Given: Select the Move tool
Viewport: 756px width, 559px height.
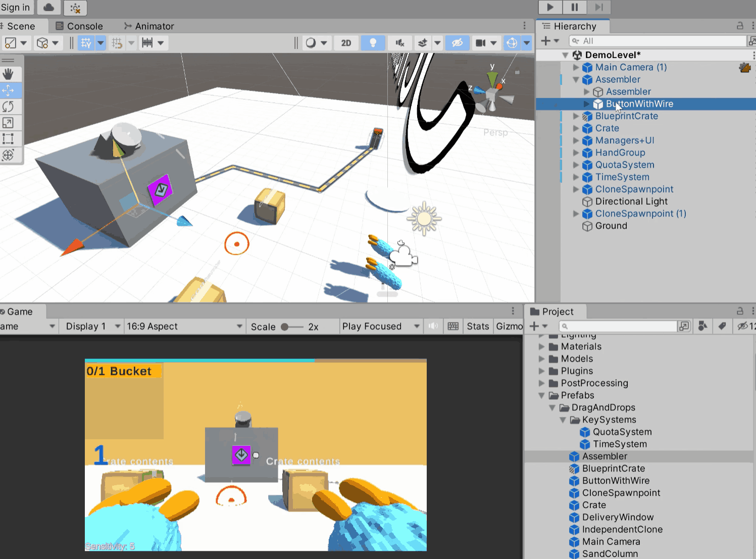Looking at the screenshot, I should pyautogui.click(x=10, y=90).
